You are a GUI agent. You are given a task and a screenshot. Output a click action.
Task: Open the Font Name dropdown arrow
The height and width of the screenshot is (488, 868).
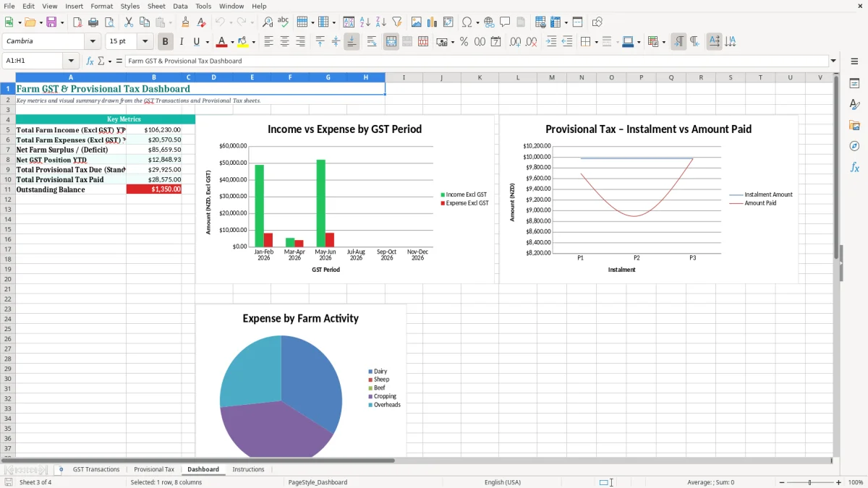click(93, 42)
